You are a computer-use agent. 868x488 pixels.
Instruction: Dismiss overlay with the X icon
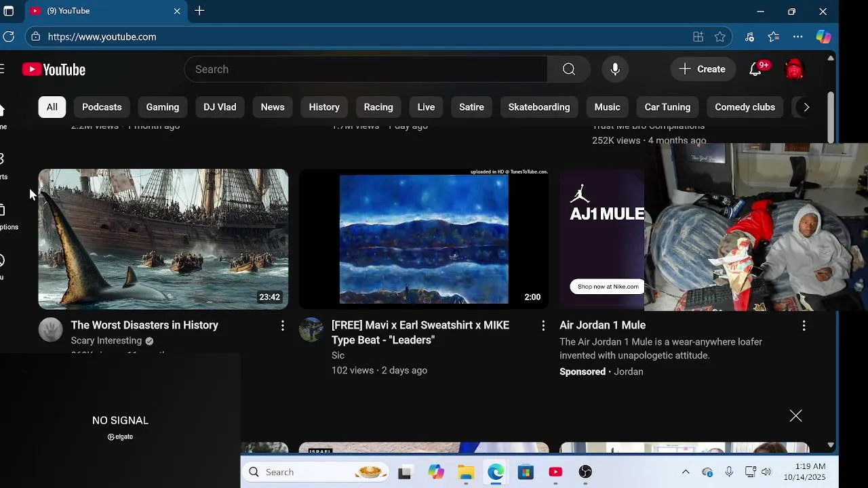[795, 415]
